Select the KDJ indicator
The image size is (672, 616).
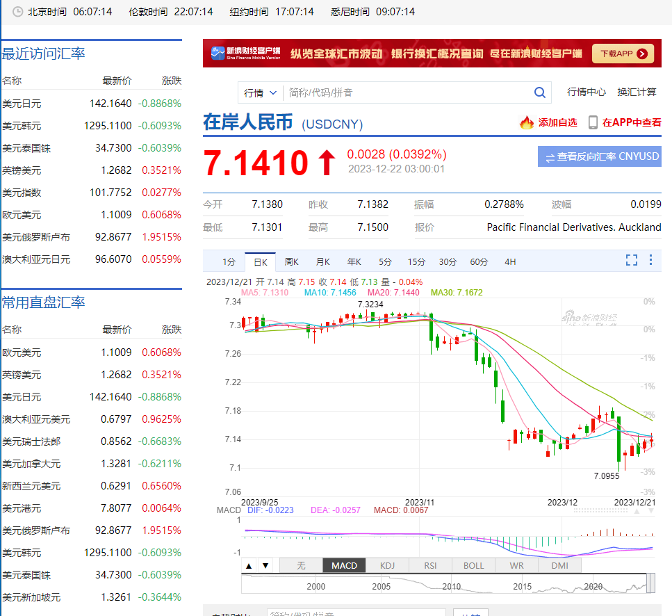click(388, 566)
